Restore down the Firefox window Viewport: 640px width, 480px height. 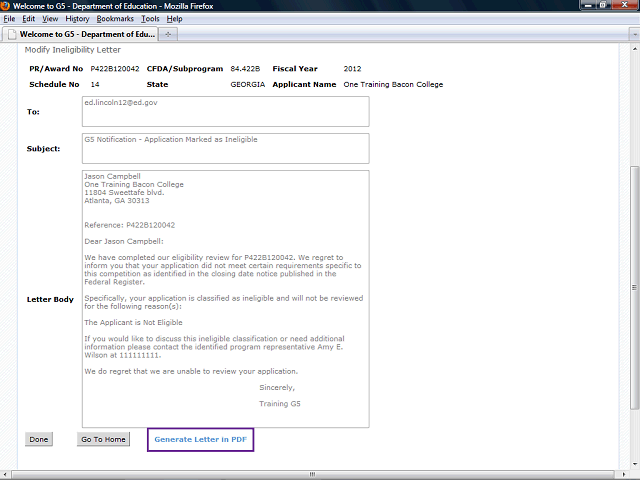coord(602,5)
